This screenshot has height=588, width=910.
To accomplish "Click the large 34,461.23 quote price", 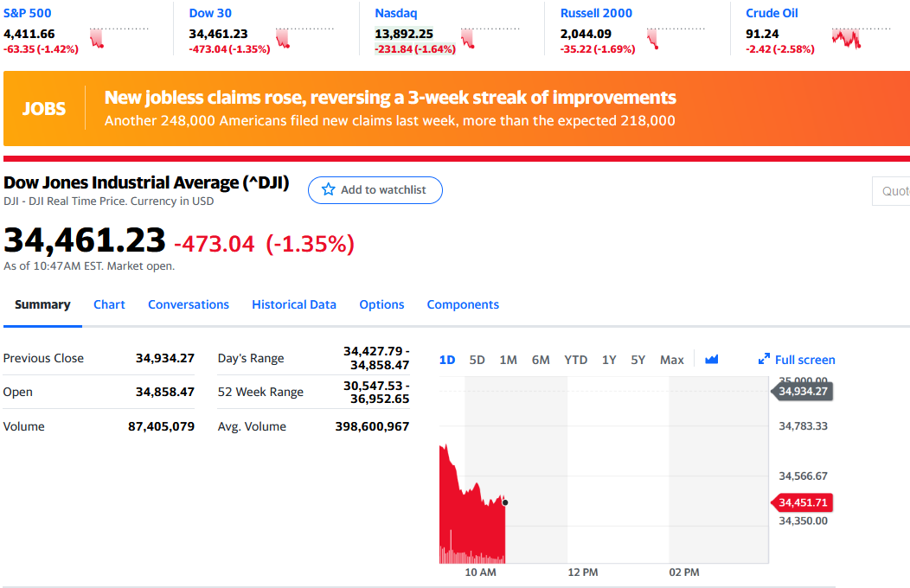I will [85, 240].
